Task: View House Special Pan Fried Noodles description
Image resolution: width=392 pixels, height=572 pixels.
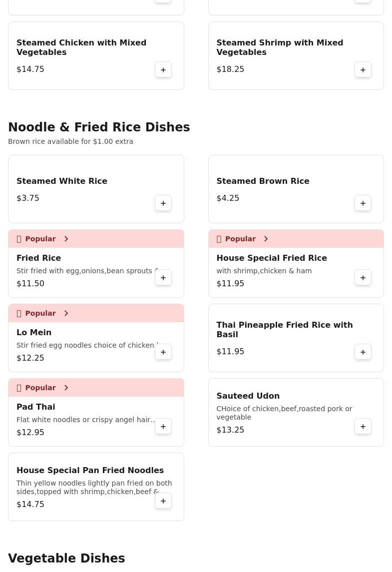Action: (94, 488)
